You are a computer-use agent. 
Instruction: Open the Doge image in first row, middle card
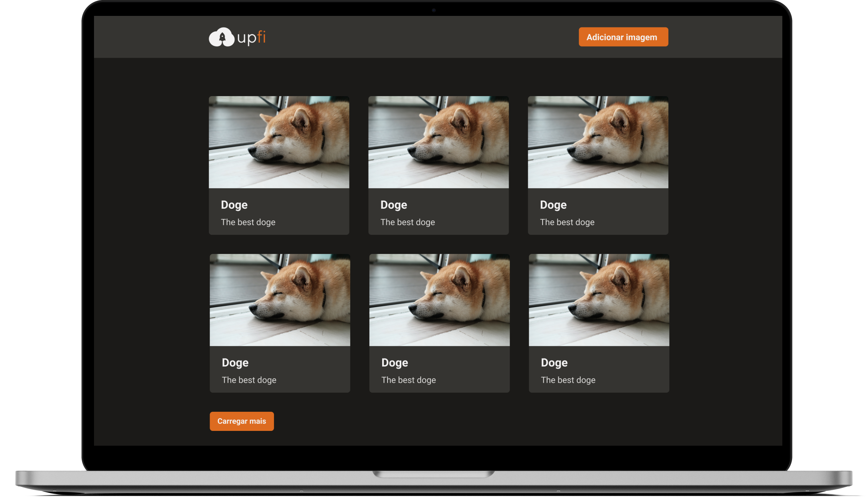438,142
